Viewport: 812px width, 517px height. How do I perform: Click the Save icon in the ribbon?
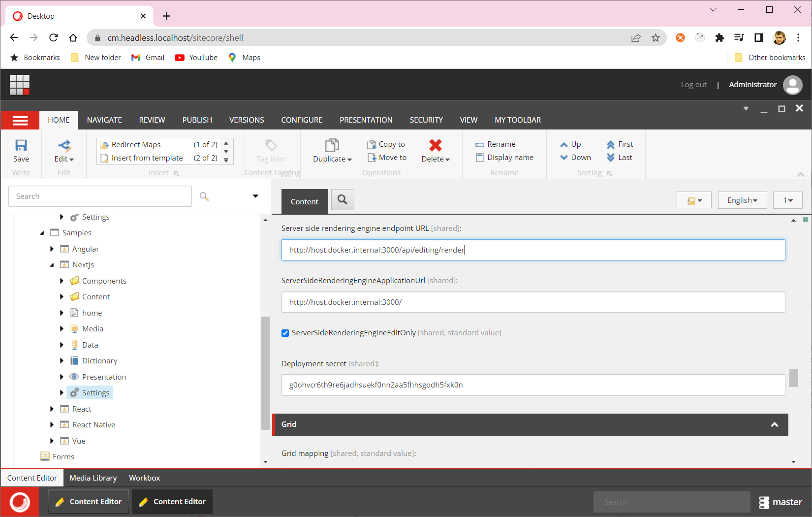21,146
